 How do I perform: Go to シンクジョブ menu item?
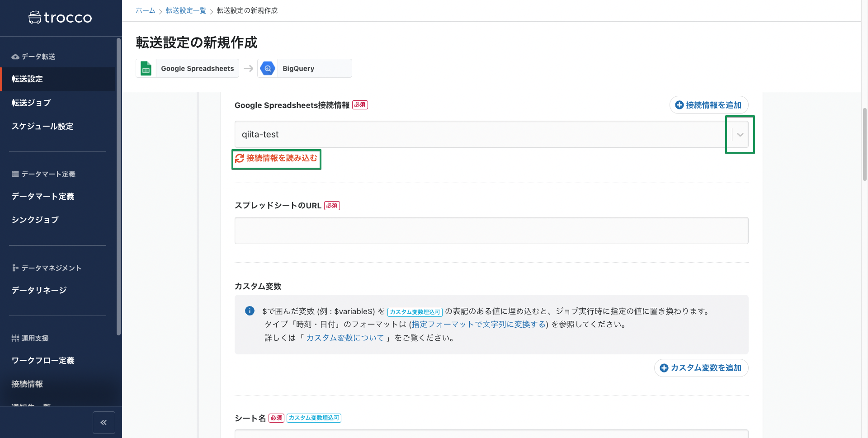(x=35, y=220)
